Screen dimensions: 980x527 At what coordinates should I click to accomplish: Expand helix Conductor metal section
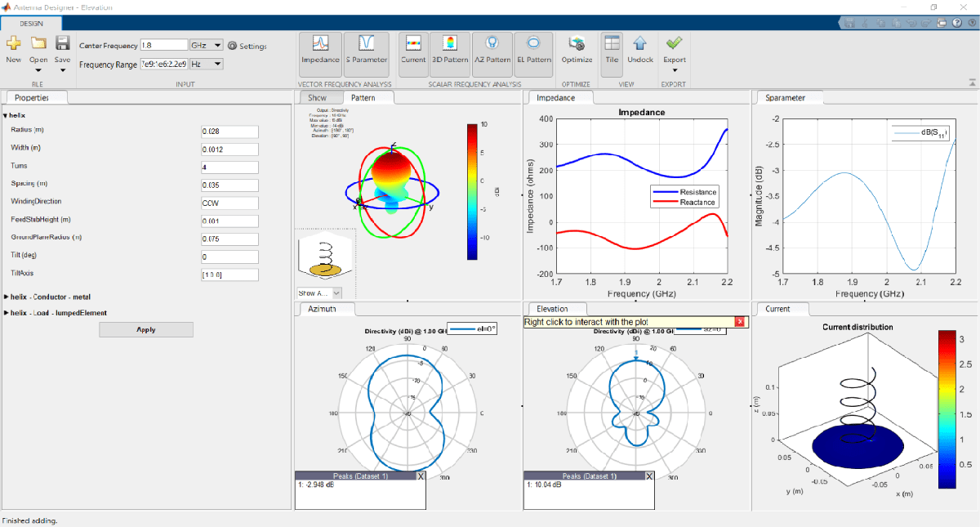pyautogui.click(x=7, y=297)
